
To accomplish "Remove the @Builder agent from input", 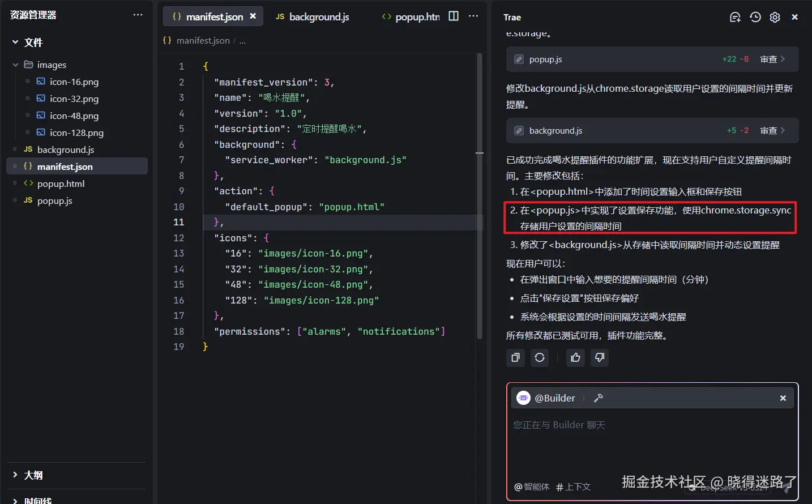I will 783,398.
